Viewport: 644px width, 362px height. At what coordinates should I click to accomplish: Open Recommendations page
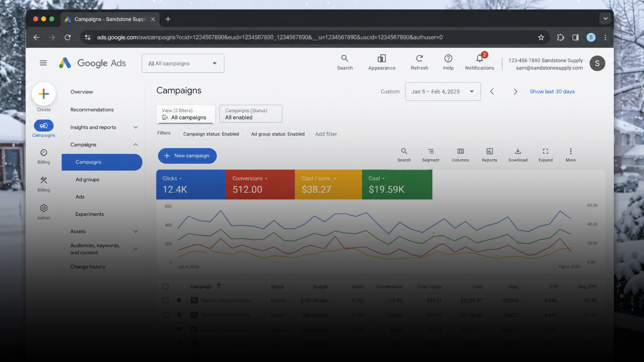(x=92, y=110)
